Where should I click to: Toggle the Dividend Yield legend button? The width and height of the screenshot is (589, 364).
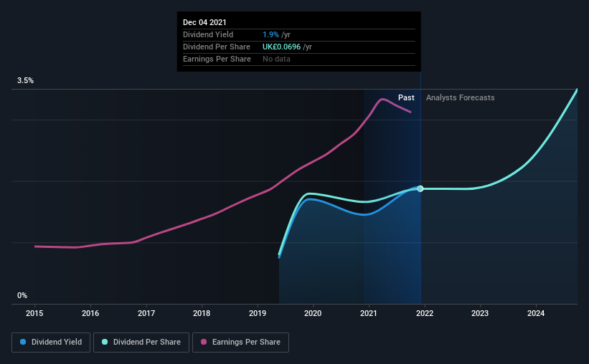click(51, 343)
